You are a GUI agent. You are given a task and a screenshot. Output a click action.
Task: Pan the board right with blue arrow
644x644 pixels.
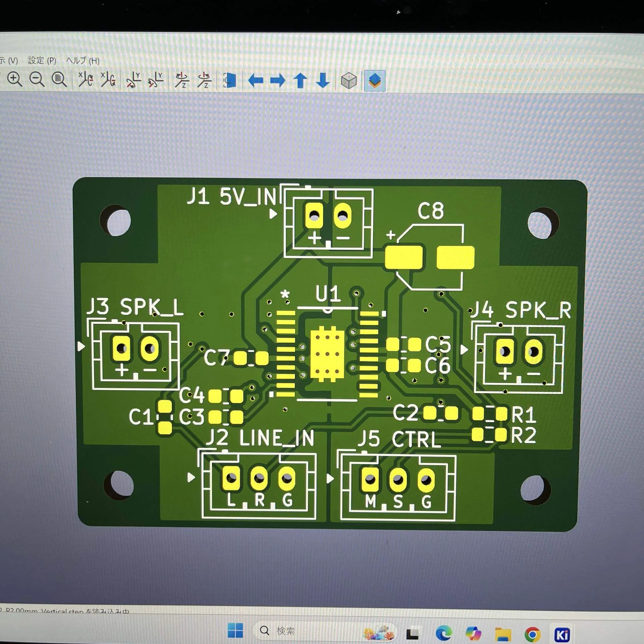278,80
